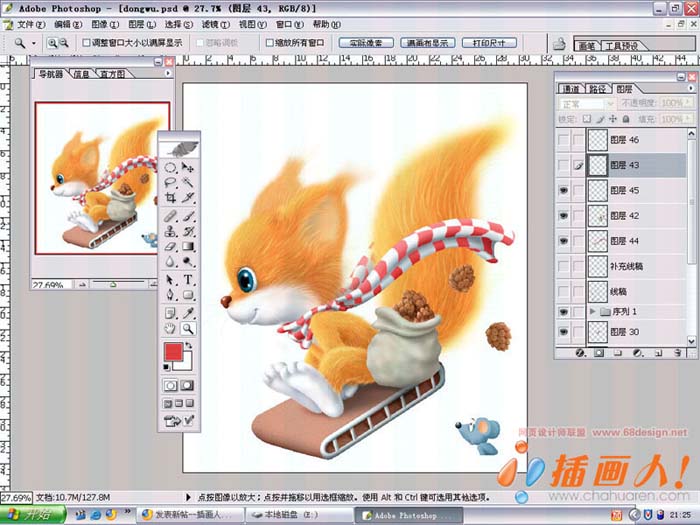
Task: Show layer 图层 46 visibility box
Action: [564, 140]
